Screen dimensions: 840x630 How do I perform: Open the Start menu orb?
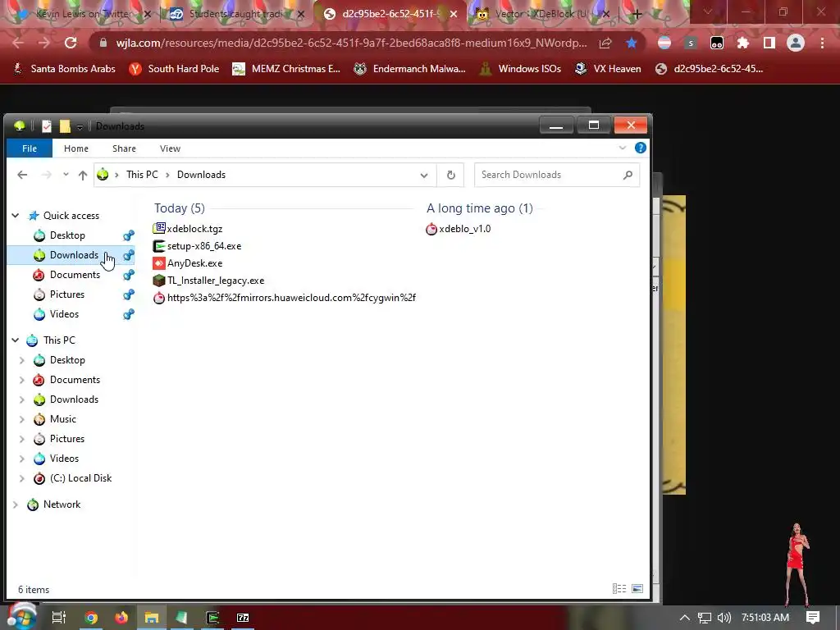[21, 616]
